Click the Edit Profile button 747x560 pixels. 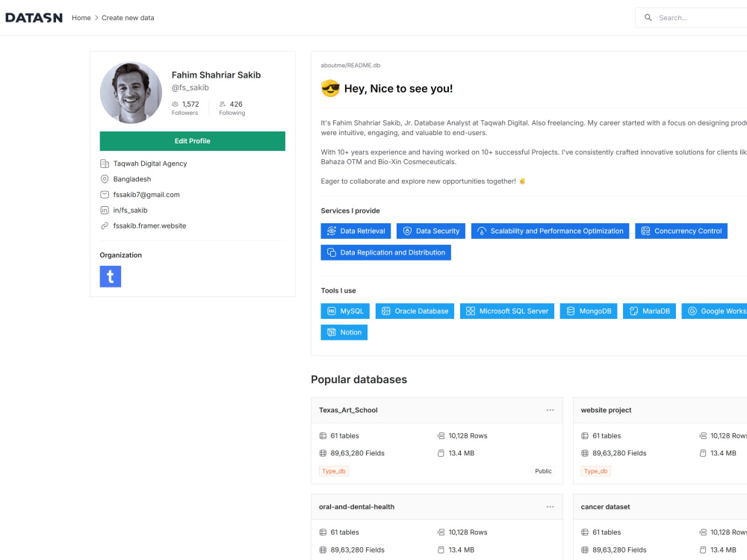(193, 141)
